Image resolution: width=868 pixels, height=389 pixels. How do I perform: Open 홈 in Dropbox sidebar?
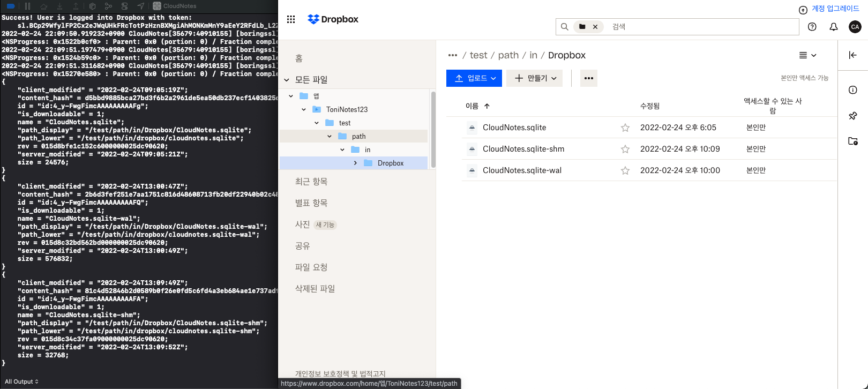coord(299,58)
